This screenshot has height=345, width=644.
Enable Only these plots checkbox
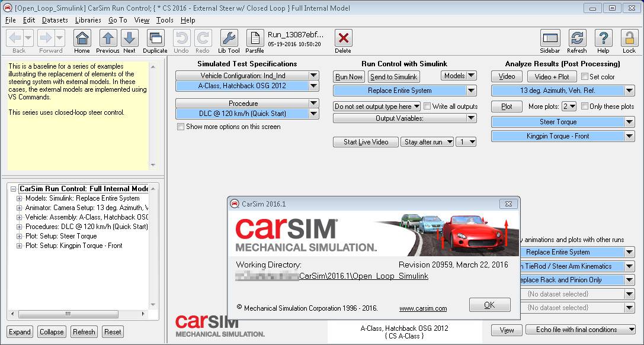(584, 107)
